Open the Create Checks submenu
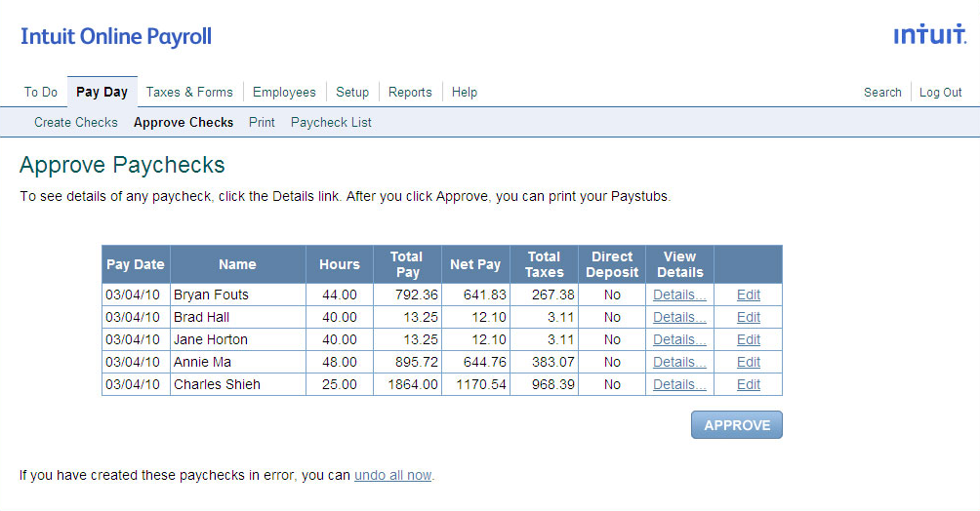Image resolution: width=980 pixels, height=511 pixels. (x=75, y=123)
